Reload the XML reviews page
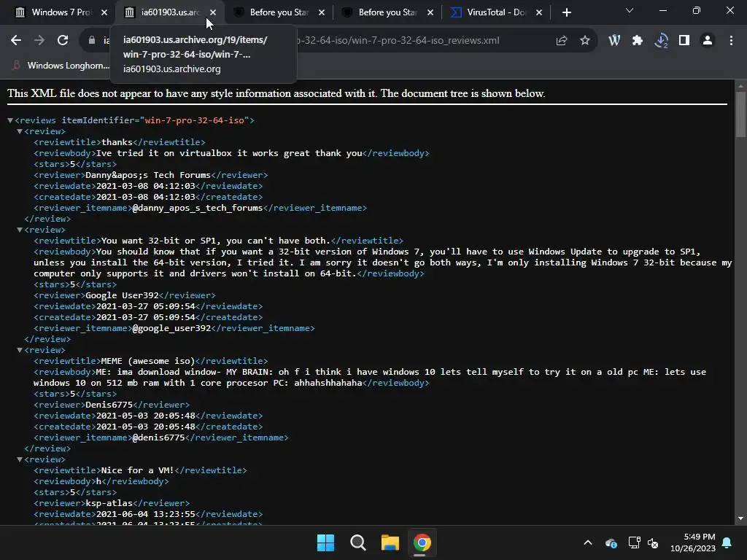 (x=63, y=41)
